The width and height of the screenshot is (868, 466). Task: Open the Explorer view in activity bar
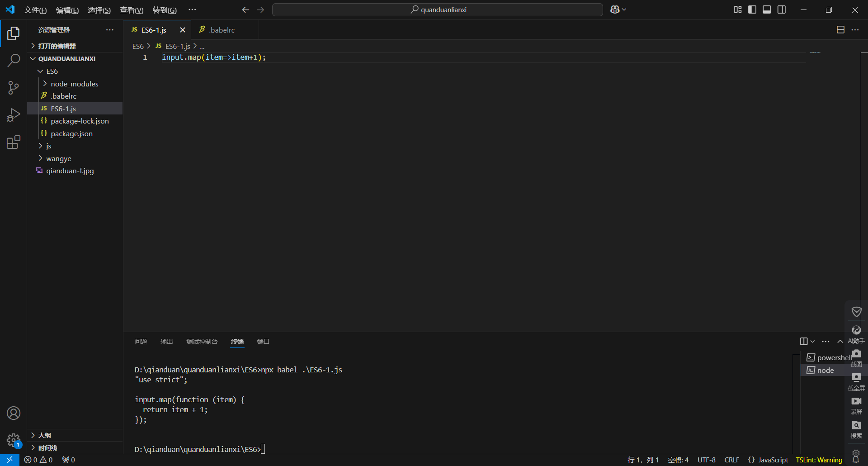coord(14,33)
